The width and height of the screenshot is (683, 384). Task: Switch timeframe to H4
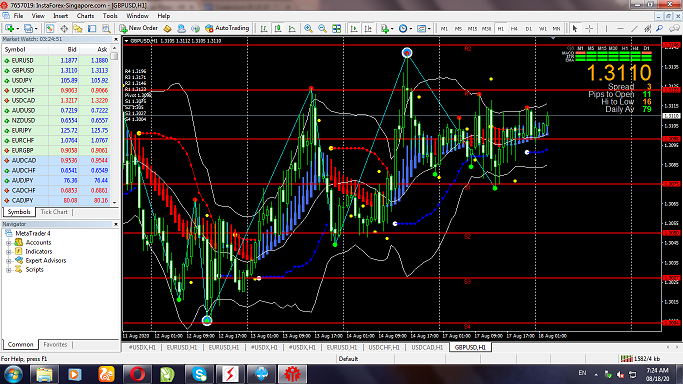[514, 29]
